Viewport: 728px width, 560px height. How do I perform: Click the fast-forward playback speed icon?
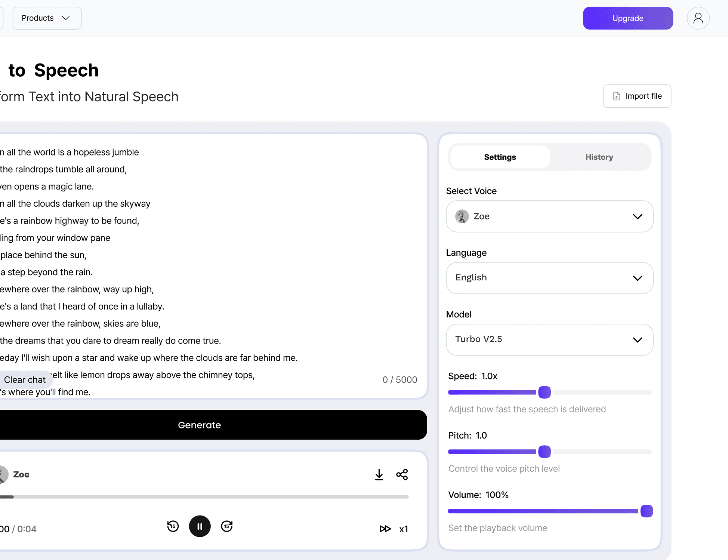(x=385, y=529)
